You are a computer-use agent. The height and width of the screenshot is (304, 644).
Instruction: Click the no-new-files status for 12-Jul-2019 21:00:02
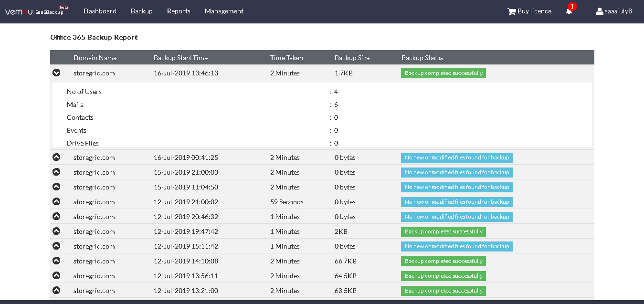457,202
